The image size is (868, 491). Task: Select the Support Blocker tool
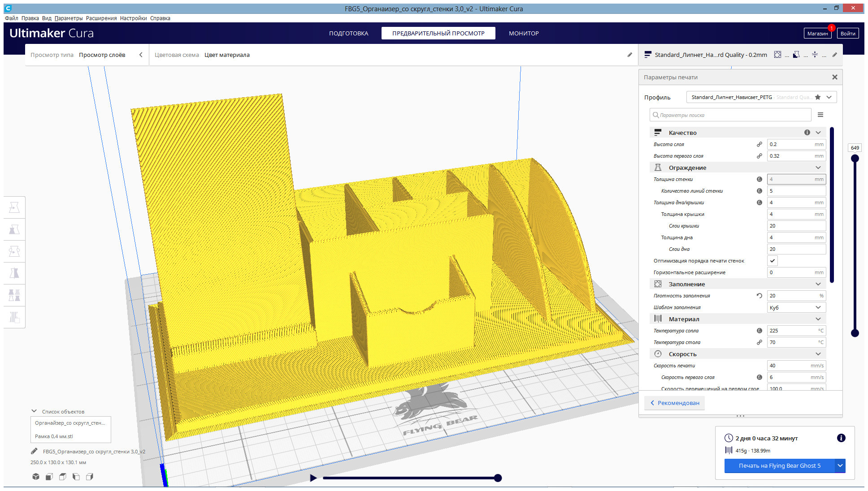(x=14, y=317)
